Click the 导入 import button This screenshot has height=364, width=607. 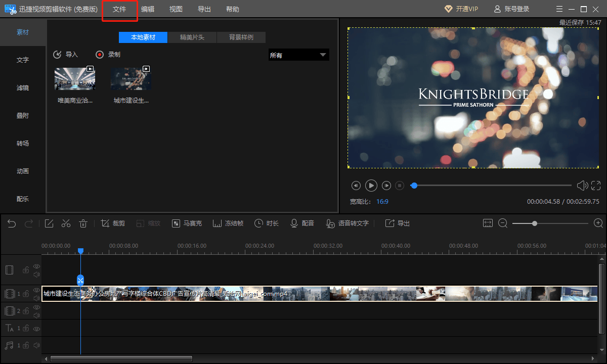(66, 55)
